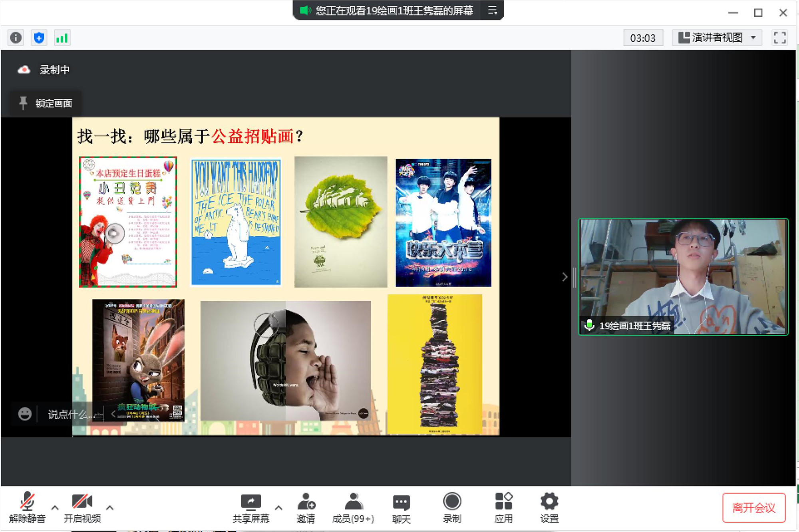Expand audio options arrow beside mute
This screenshot has height=532, width=799.
point(55,508)
